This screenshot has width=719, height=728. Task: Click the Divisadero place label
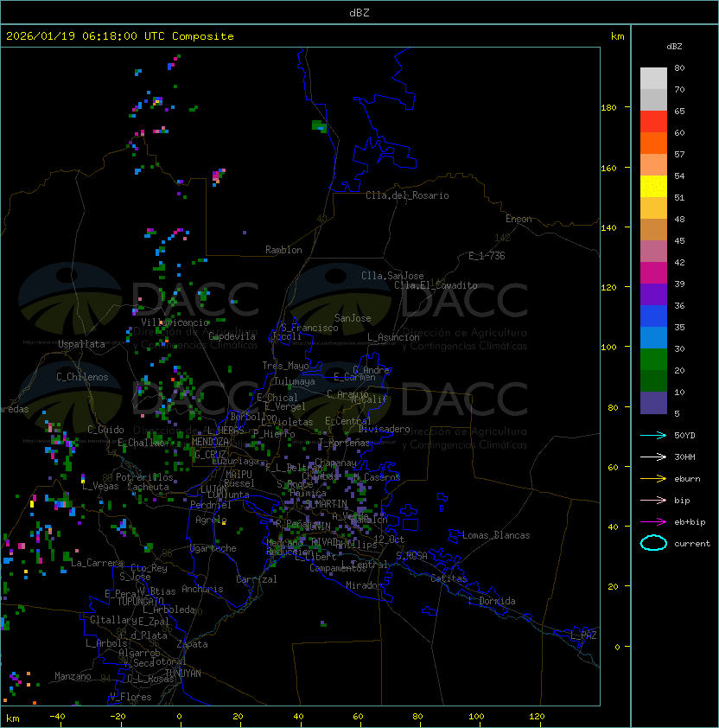tap(385, 429)
